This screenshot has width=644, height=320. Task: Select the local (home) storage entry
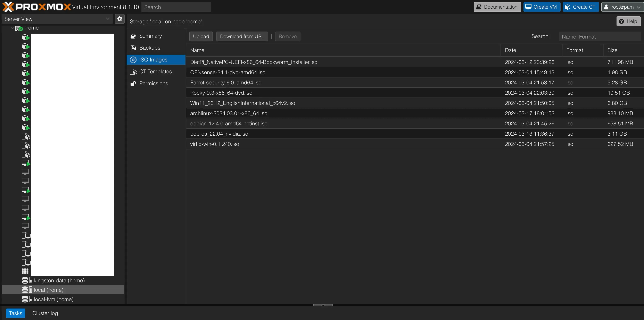(x=63, y=290)
